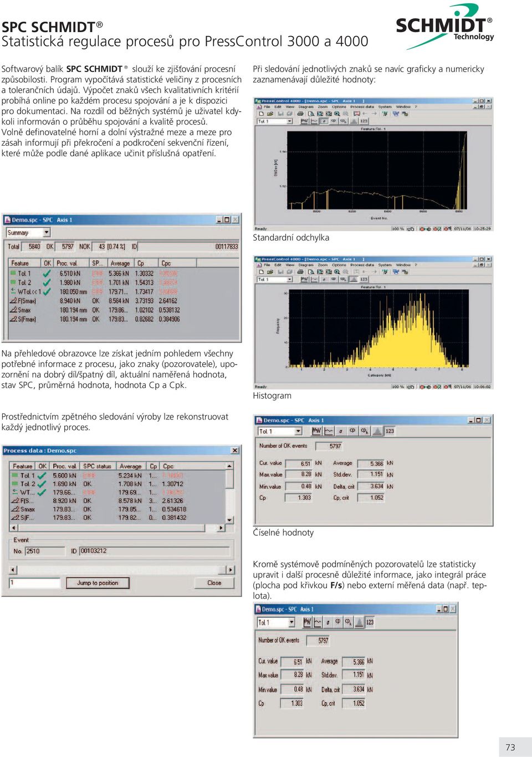Viewport: 532px width, 757px height.
Task: Open the Tol. 1 dropdown in the bottom Demo.spc window
Action: 276,622
